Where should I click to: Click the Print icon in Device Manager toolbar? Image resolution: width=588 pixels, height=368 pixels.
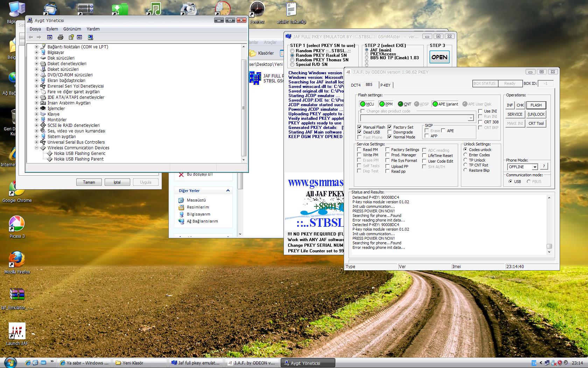[x=61, y=37]
